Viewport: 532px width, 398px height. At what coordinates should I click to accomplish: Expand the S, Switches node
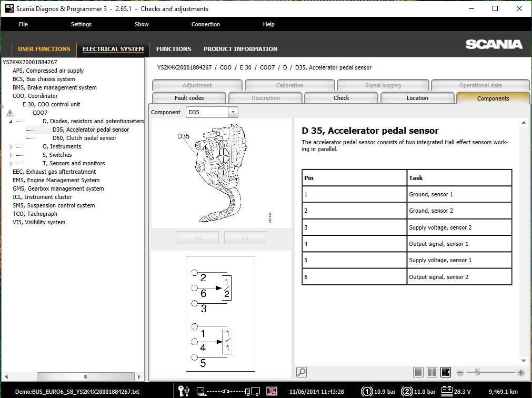coord(11,155)
